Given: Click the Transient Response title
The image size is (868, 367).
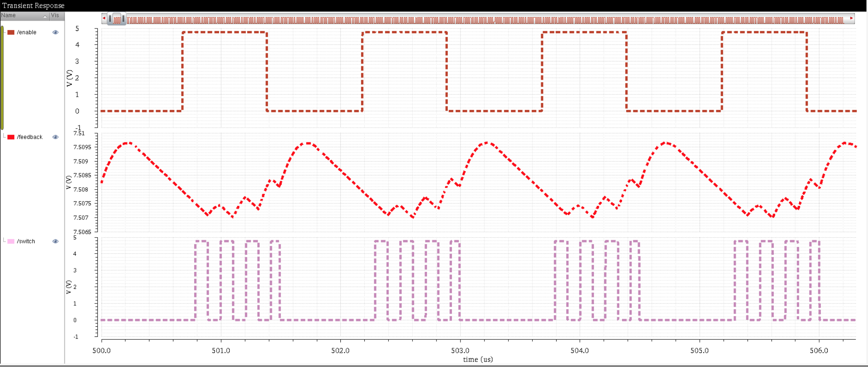Looking at the screenshot, I should click(x=33, y=5).
